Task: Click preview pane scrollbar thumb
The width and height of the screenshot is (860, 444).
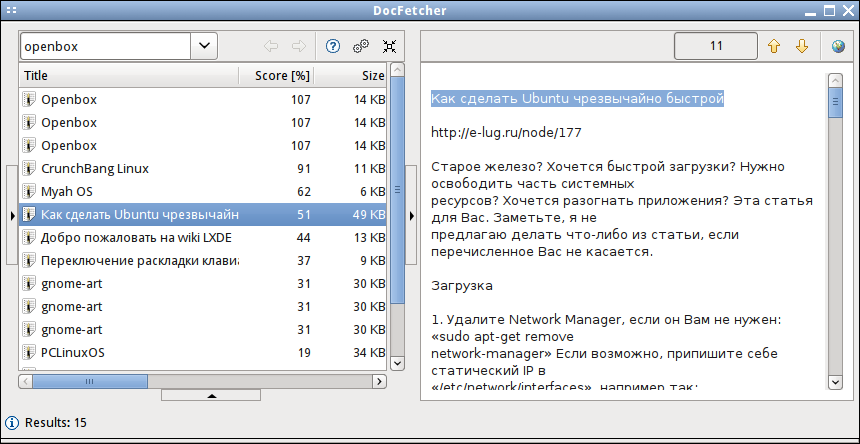Action: [x=835, y=102]
